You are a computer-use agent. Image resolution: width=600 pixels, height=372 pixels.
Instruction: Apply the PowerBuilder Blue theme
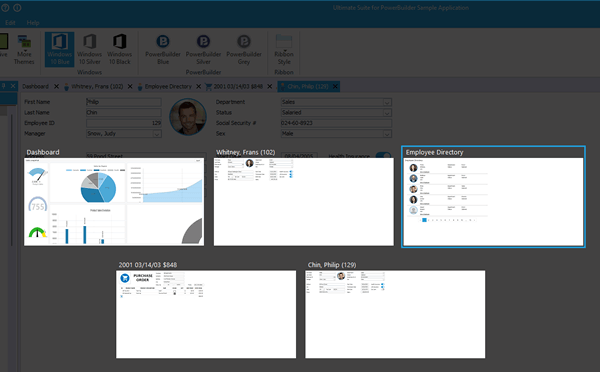tap(163, 50)
